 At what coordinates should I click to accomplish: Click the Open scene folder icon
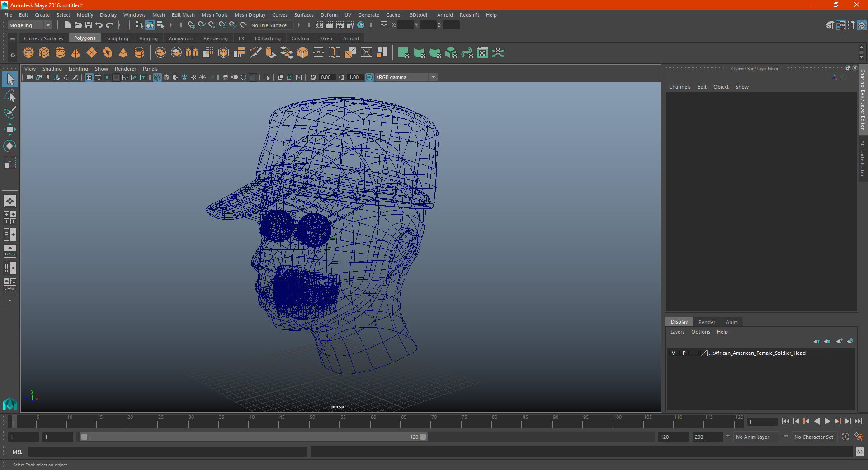[78, 25]
